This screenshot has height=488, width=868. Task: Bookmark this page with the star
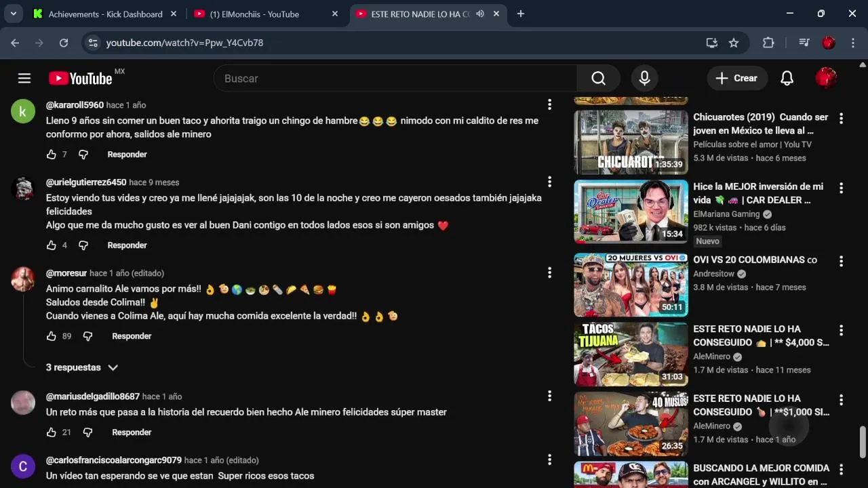[x=734, y=43]
